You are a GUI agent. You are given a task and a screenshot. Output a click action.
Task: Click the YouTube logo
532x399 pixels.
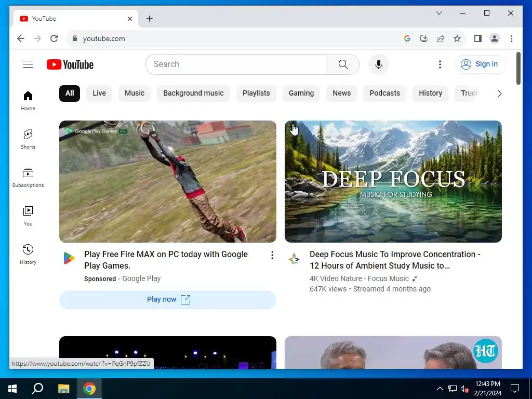point(70,64)
